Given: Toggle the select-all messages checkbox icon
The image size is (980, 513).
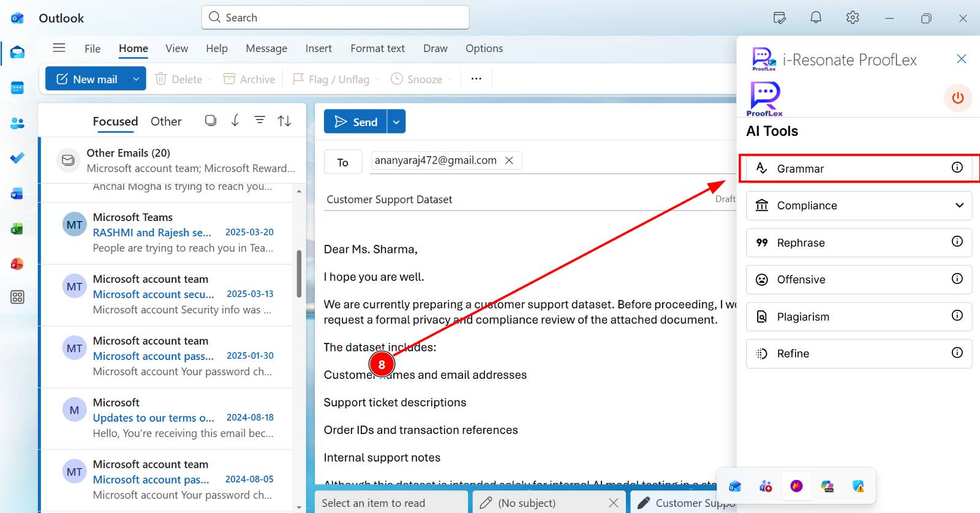Looking at the screenshot, I should (211, 121).
